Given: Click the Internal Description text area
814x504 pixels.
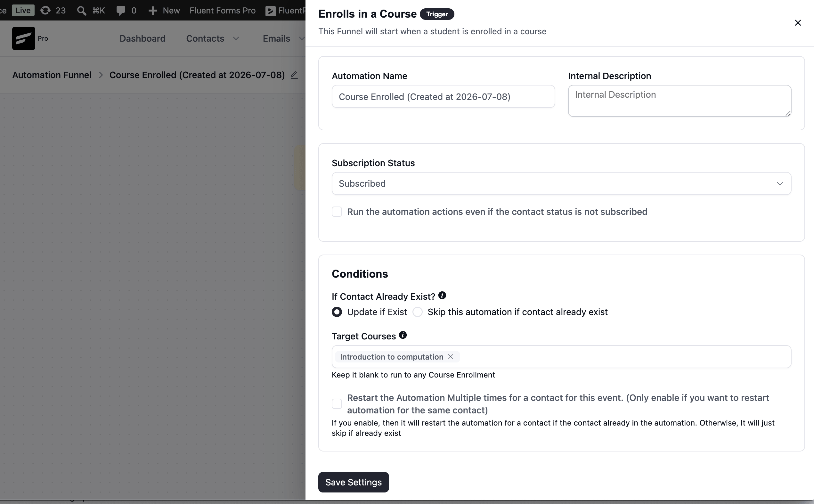Looking at the screenshot, I should [679, 101].
